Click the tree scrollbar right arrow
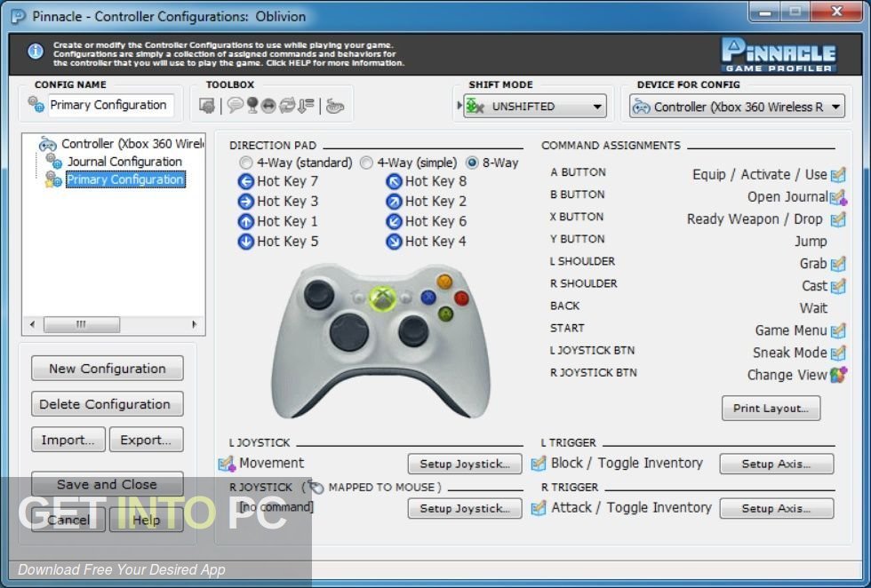Screen dimensions: 871x588 click(x=194, y=324)
